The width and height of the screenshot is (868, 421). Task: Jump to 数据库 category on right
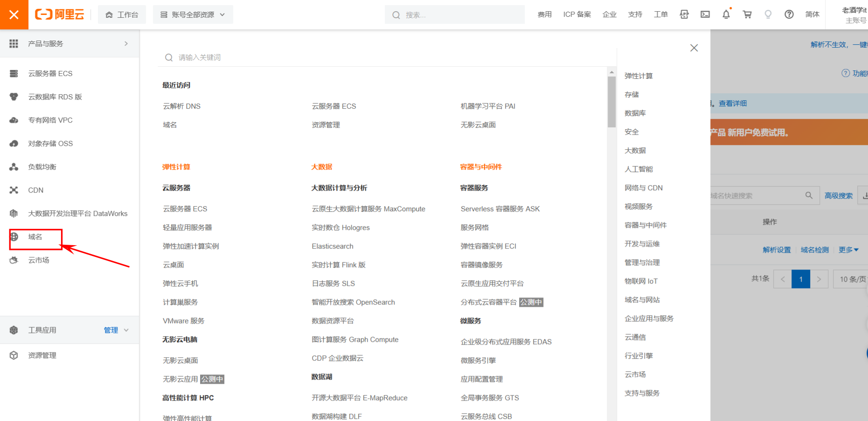click(635, 113)
